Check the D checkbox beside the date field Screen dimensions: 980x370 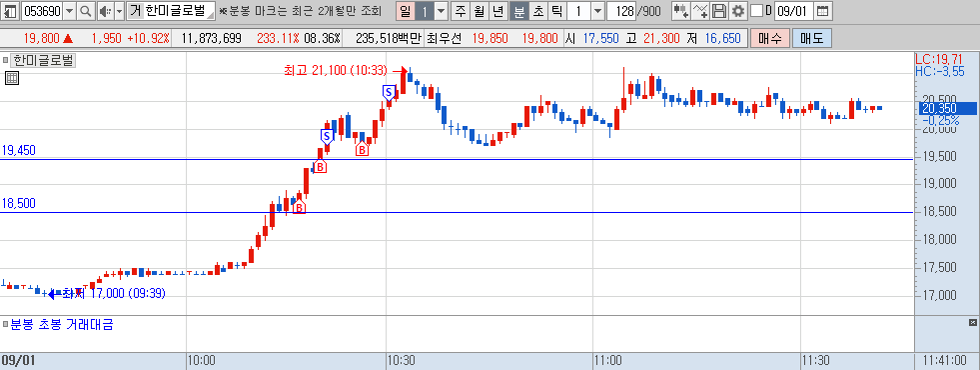(x=756, y=11)
